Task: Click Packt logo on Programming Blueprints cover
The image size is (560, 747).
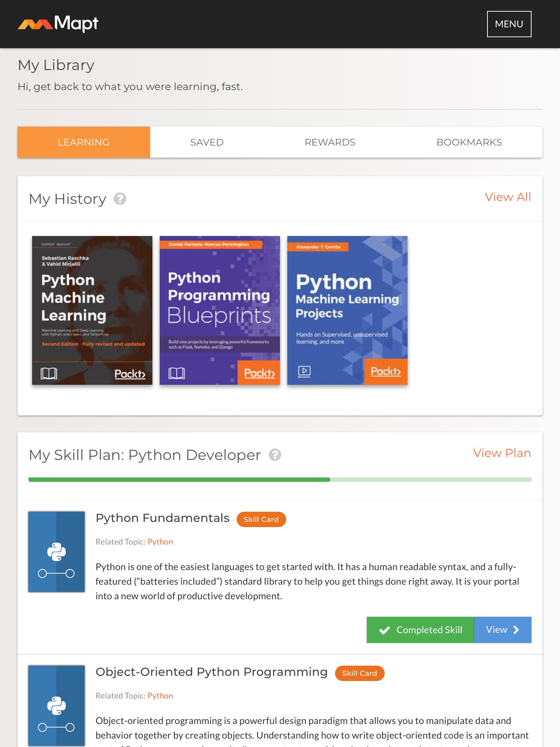Action: 259,373
